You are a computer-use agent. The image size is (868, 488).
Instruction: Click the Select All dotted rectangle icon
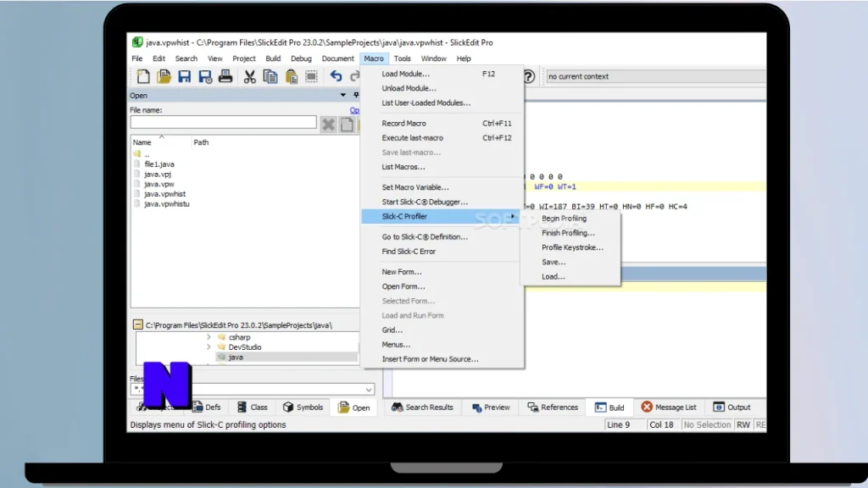click(311, 76)
